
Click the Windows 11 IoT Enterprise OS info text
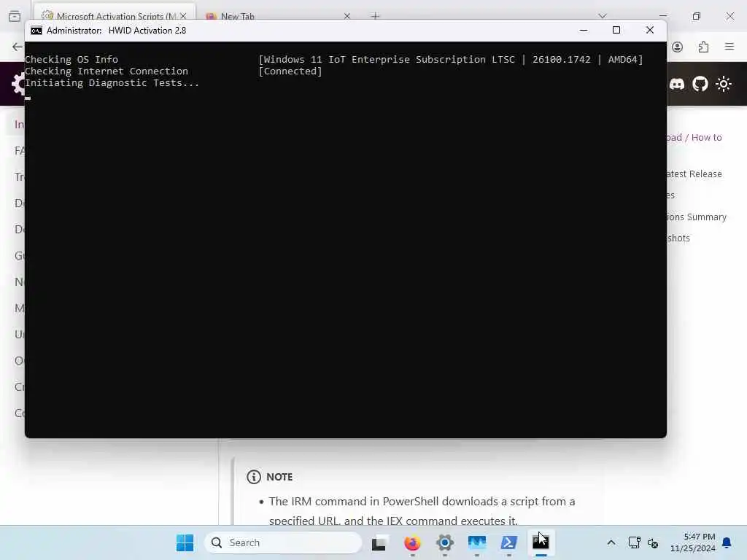click(450, 60)
